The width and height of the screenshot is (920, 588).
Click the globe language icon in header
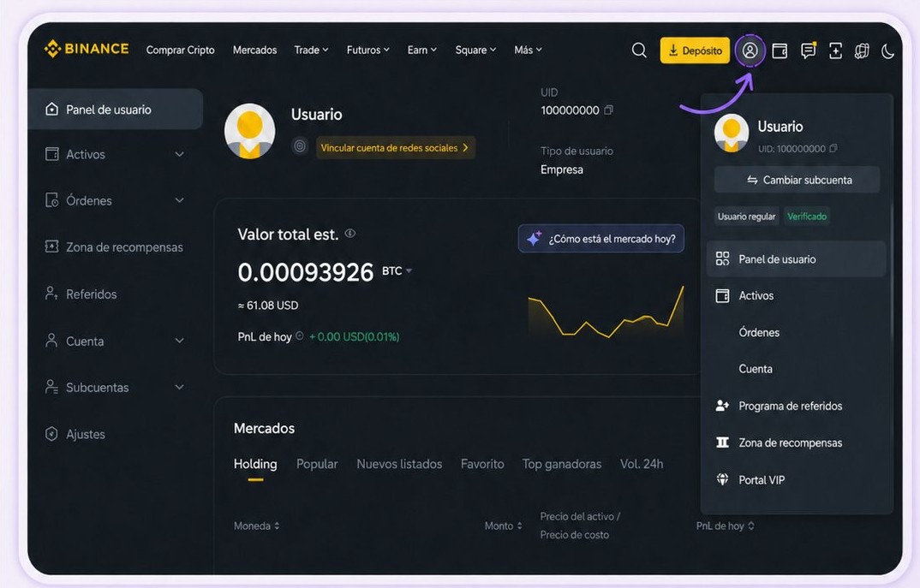click(862, 51)
